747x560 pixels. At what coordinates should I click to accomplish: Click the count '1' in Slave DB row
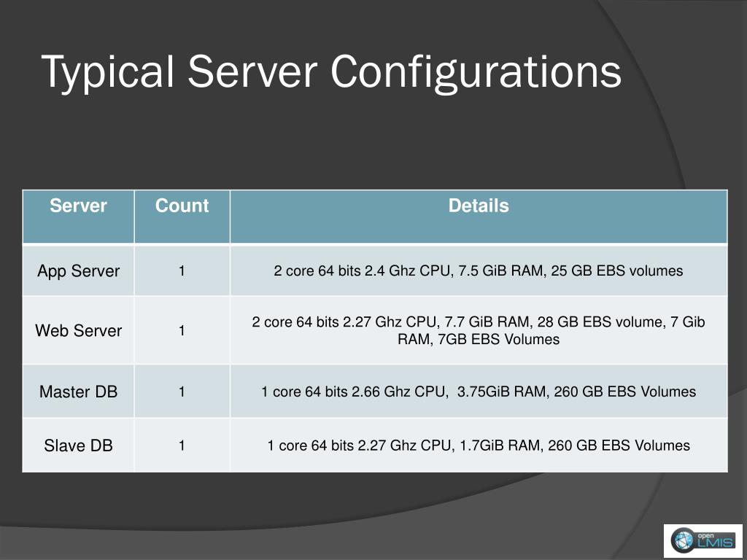pyautogui.click(x=182, y=446)
